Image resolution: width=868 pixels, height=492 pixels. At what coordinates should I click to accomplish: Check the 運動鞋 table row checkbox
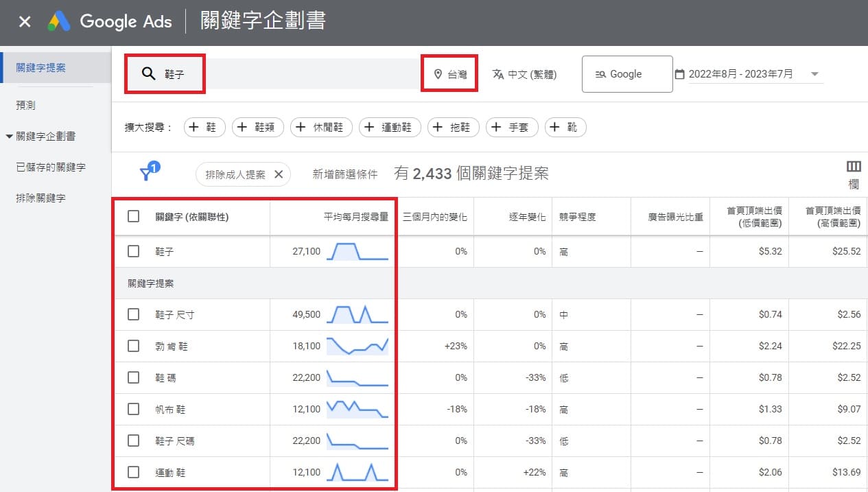[134, 472]
